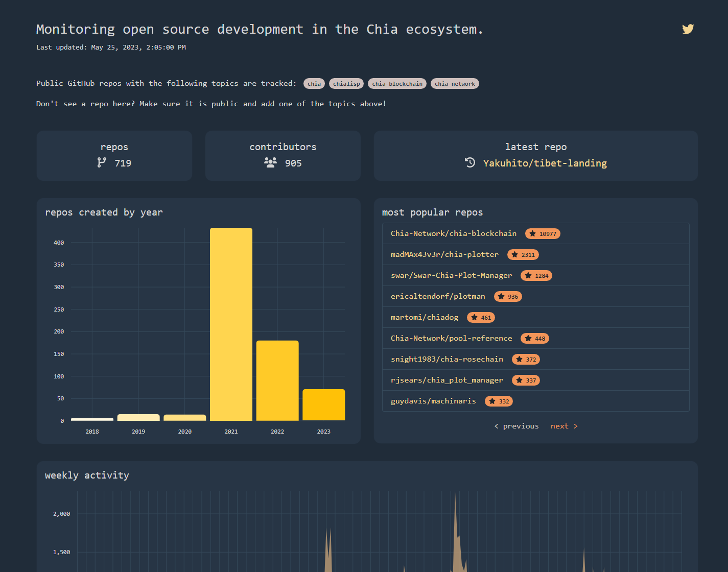Click the 'weekly activity' heading
This screenshot has width=728, height=572.
87,475
